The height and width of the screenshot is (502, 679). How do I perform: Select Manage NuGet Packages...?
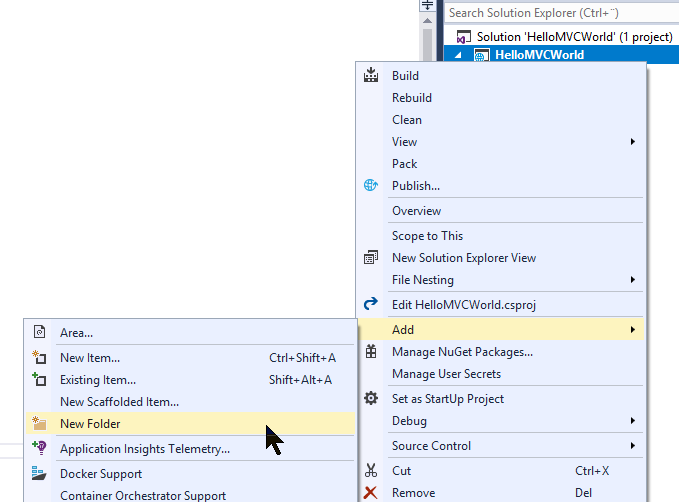click(501, 352)
